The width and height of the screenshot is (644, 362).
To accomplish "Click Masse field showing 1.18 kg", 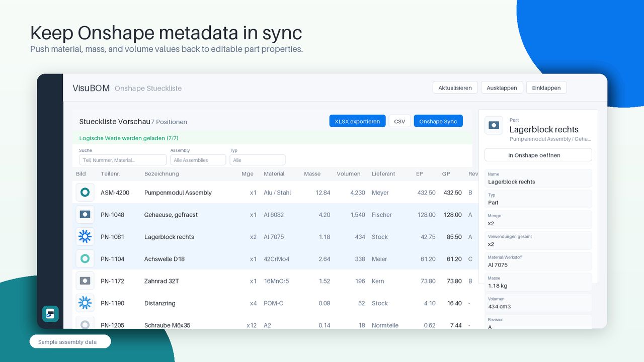I will (538, 282).
